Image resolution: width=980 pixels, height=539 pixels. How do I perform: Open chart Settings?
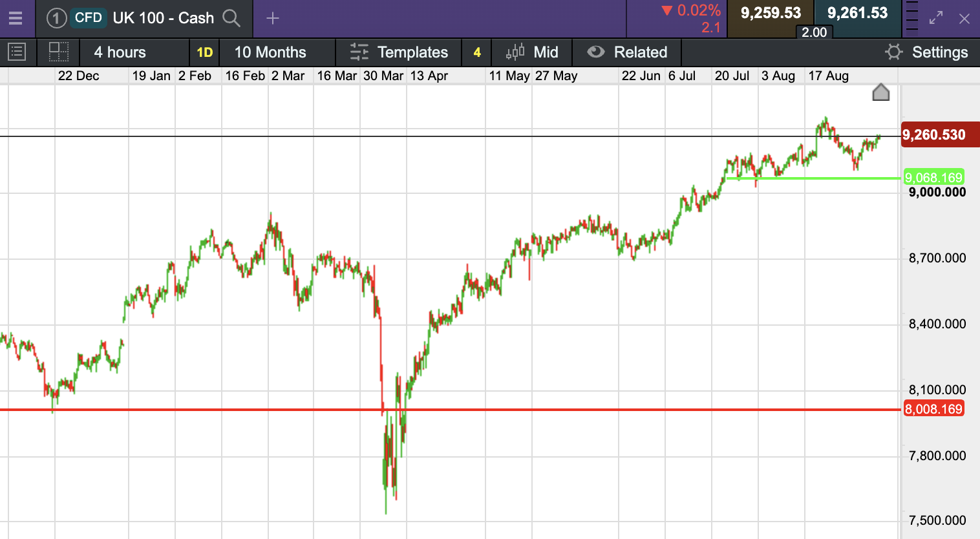point(926,52)
